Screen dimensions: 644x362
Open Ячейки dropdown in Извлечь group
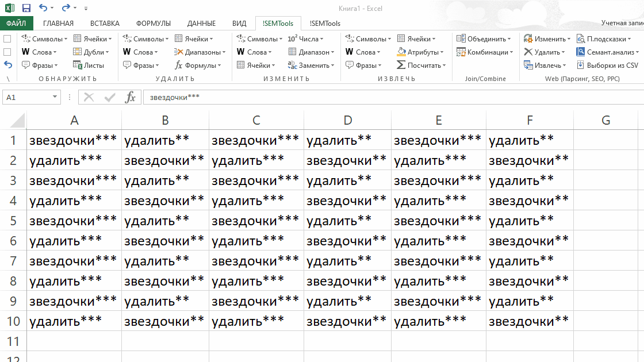[416, 39]
